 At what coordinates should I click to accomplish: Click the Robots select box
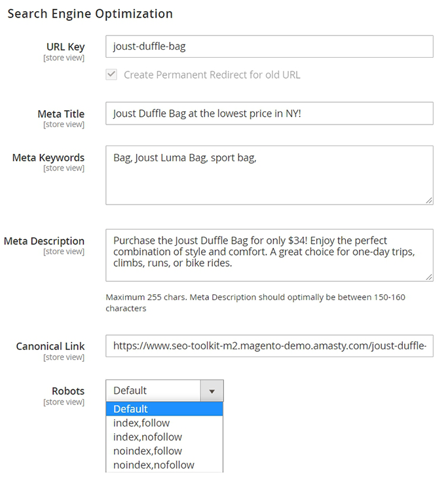point(154,391)
